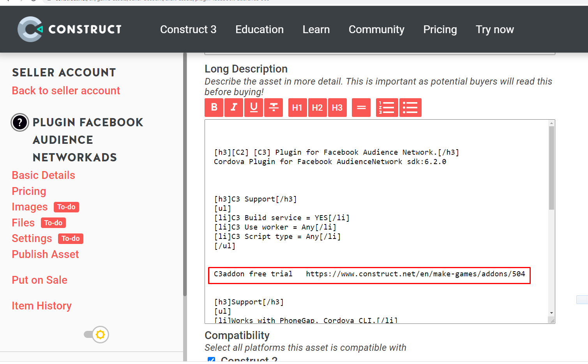
Task: Click the text area scroll down arrow
Action: (551, 313)
